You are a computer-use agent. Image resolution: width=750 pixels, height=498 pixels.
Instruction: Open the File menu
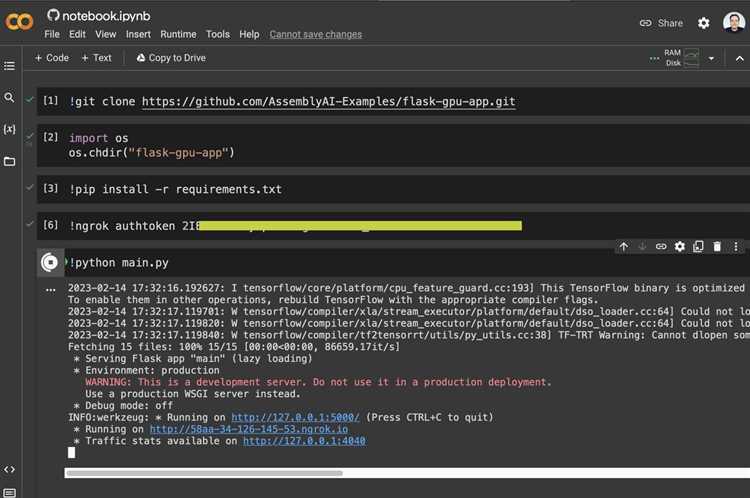(x=52, y=34)
